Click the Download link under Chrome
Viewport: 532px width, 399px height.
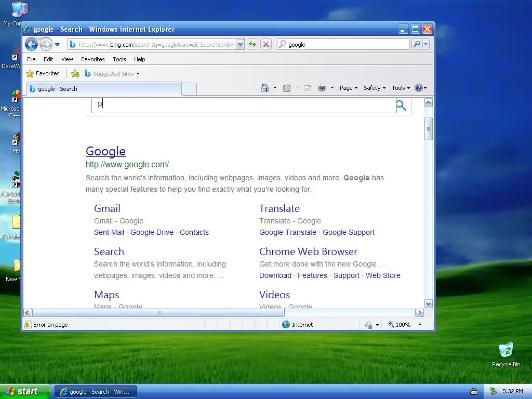pyautogui.click(x=275, y=275)
